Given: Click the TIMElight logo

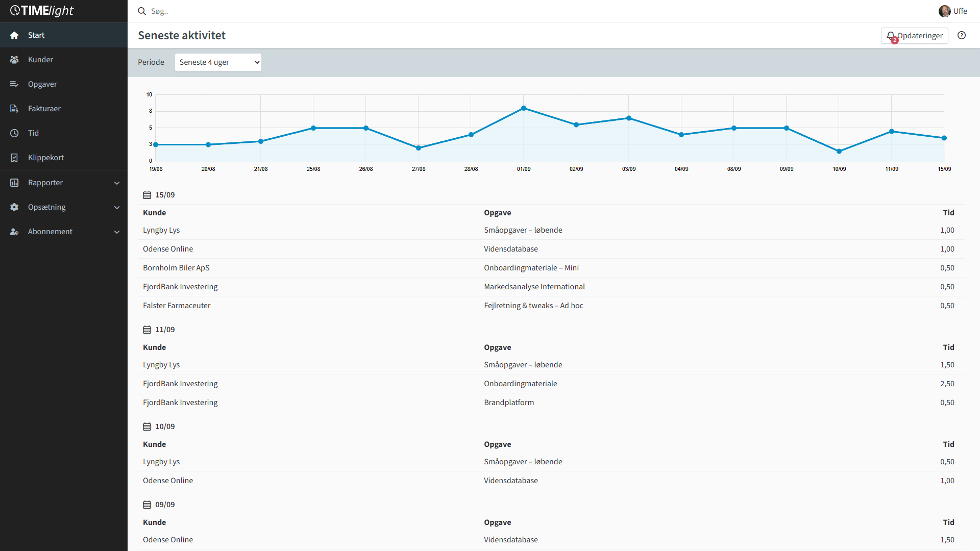Looking at the screenshot, I should coord(42,11).
